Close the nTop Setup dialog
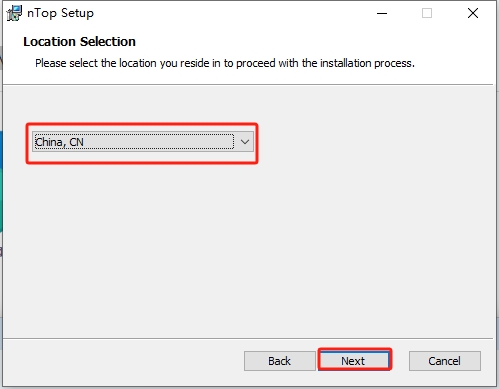499x389 pixels. pyautogui.click(x=473, y=13)
